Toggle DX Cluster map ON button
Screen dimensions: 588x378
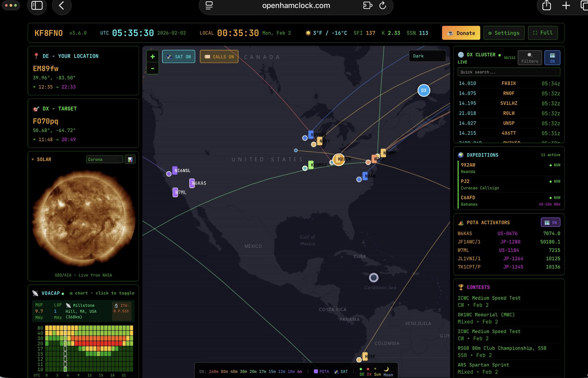[552, 57]
